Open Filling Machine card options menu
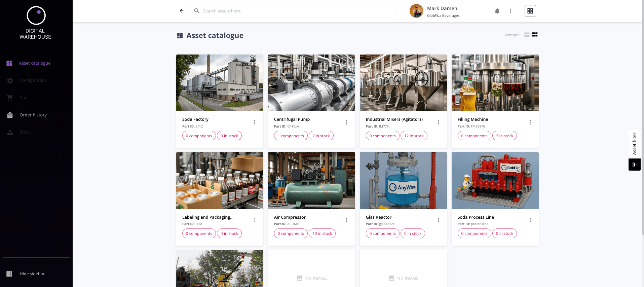This screenshot has height=287, width=644. click(530, 122)
